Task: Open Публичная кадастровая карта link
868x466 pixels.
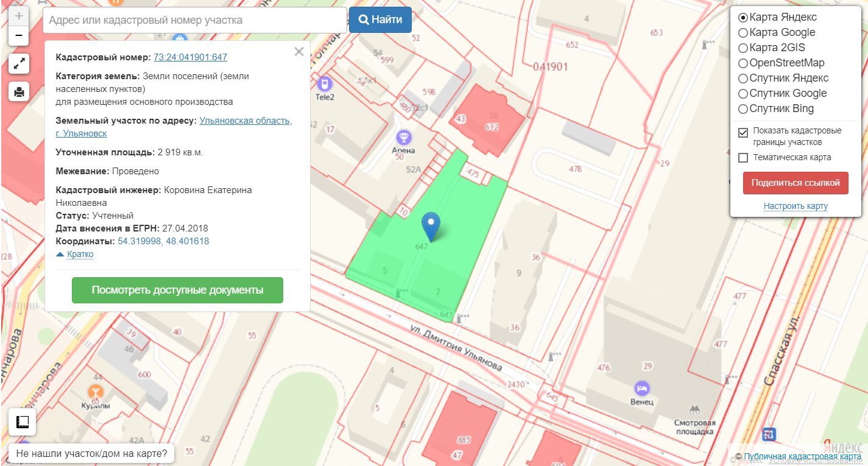Action: tap(802, 456)
